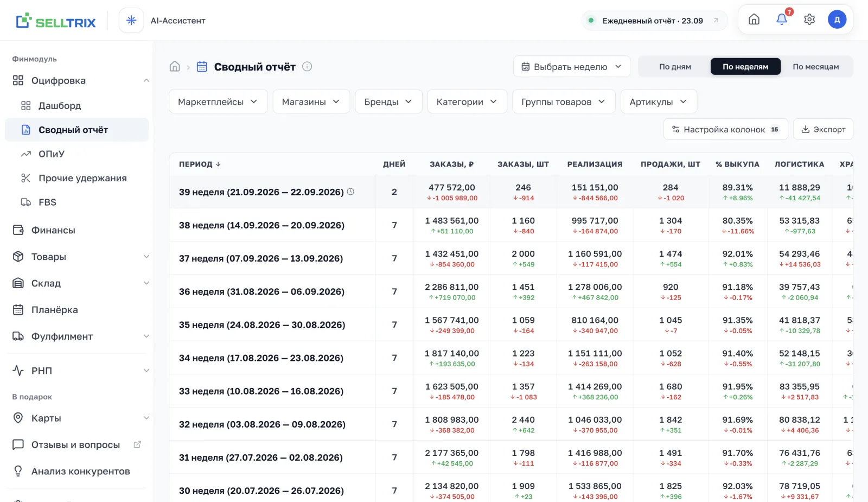This screenshot has width=868, height=502.
Task: Open FBS sidebar item
Action: pyautogui.click(x=76, y=202)
